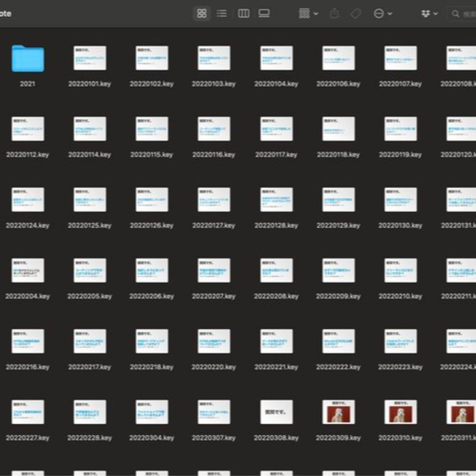This screenshot has height=476, width=476.
Task: Click the 20220114.key file name
Action: coord(90,155)
